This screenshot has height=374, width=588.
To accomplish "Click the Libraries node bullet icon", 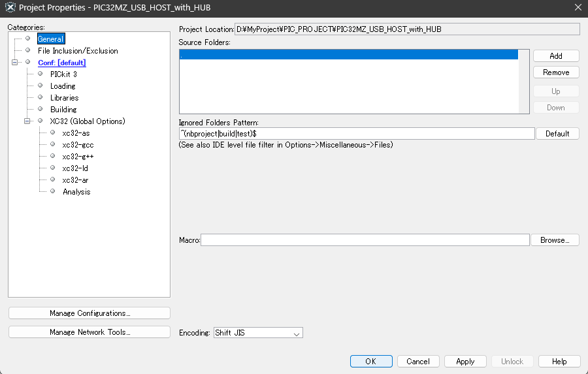I will (40, 98).
